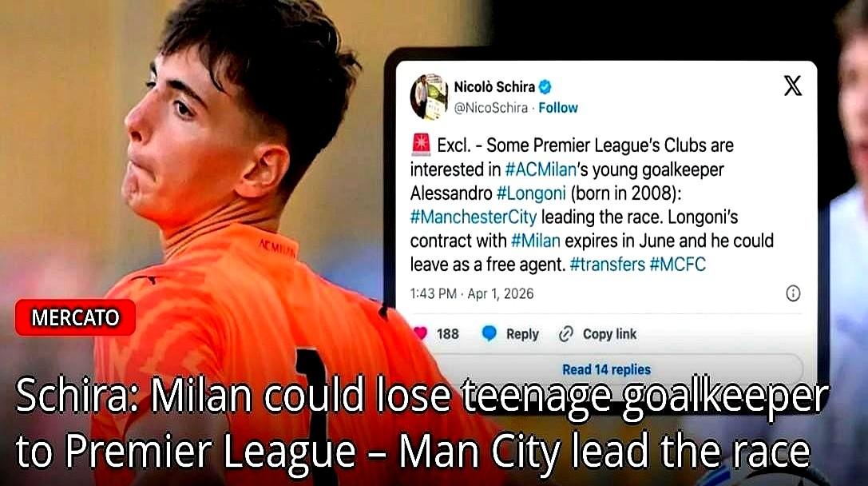Click the blue verified badge

point(545,86)
